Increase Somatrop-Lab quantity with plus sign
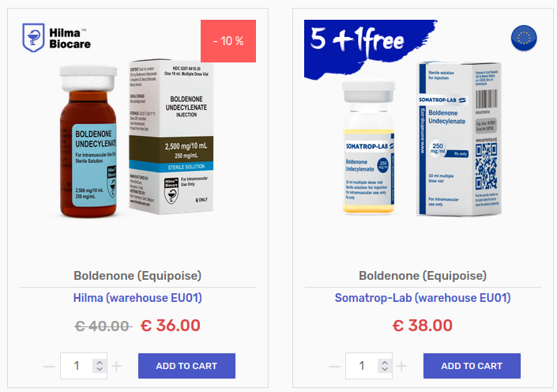Viewport: 557px width, 392px height. 402,366
